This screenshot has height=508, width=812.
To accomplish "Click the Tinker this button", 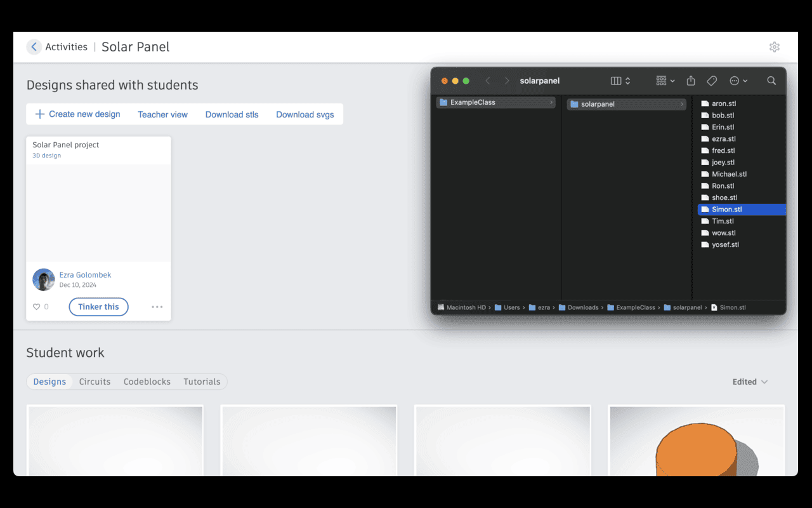I will pyautogui.click(x=98, y=307).
